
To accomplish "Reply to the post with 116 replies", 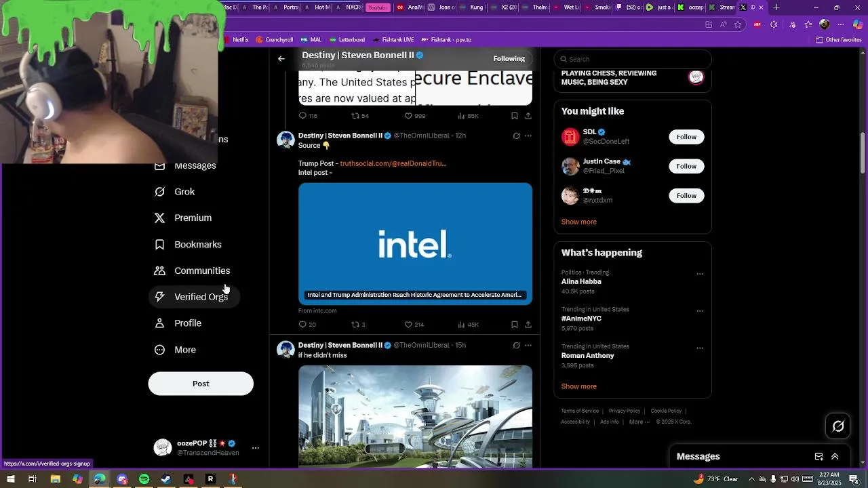I will click(x=308, y=116).
